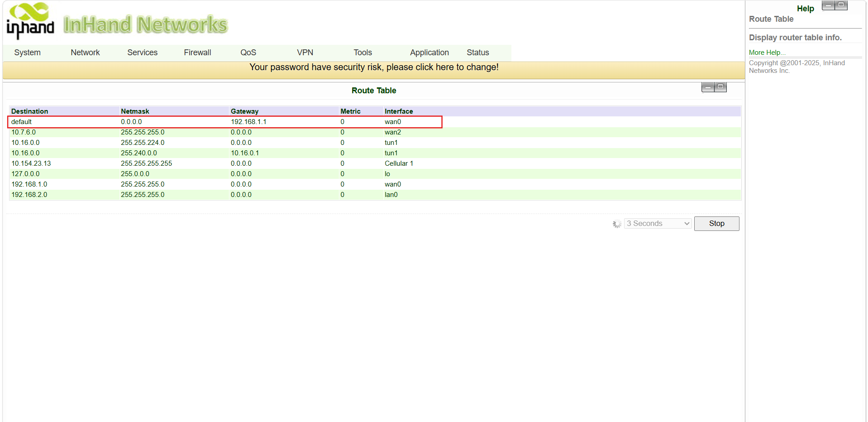Click the InHand logo

pyautogui.click(x=30, y=21)
